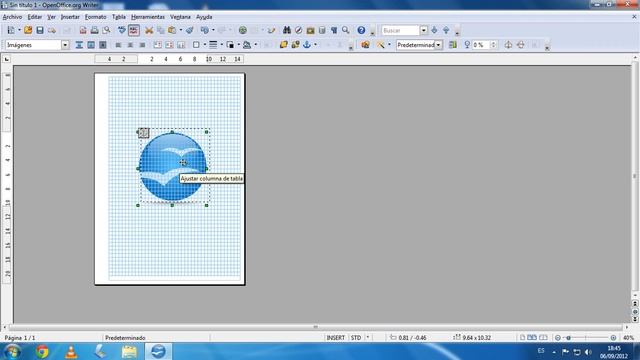640x360 pixels.
Task: Click the Gallery icon
Action: (310, 30)
